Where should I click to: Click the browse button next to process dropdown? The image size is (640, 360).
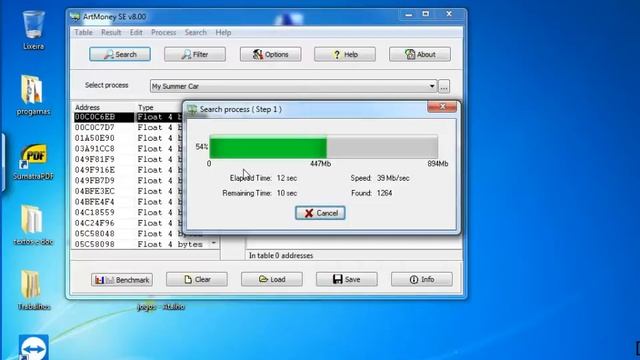coord(444,86)
